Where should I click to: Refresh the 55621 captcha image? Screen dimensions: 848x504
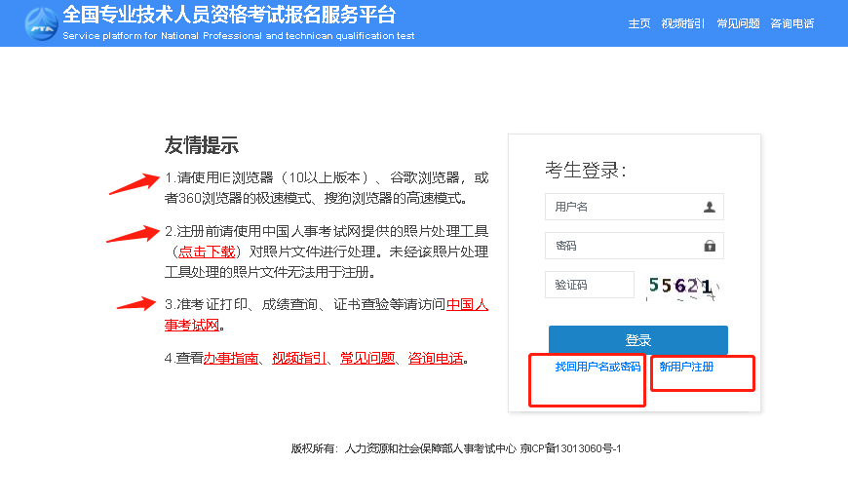click(x=682, y=286)
